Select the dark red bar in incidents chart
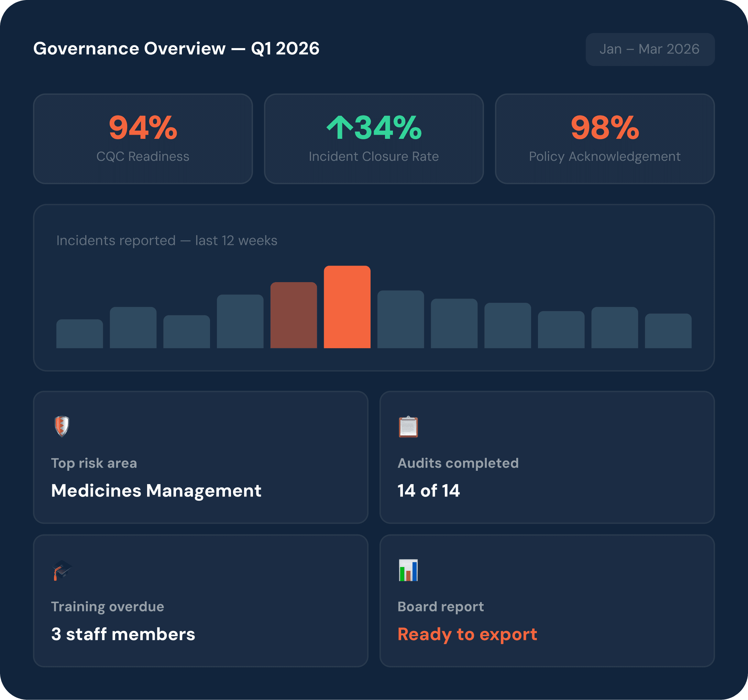This screenshot has width=748, height=700. 294,315
